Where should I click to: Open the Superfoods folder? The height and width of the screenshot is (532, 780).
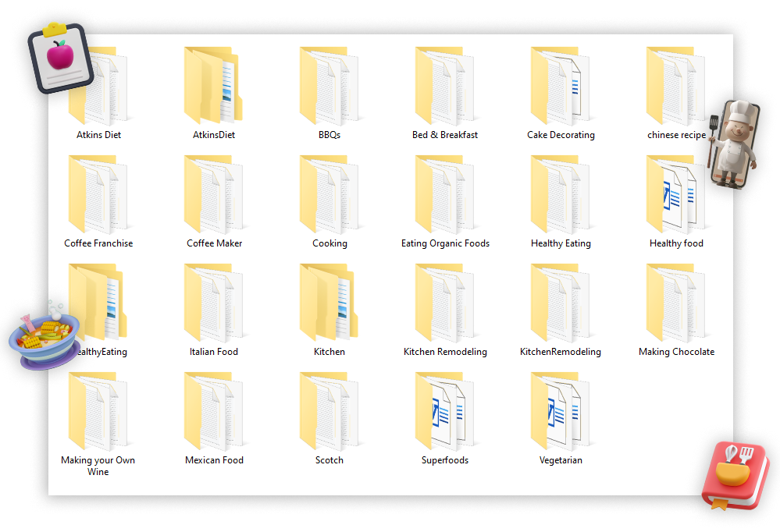tap(444, 411)
